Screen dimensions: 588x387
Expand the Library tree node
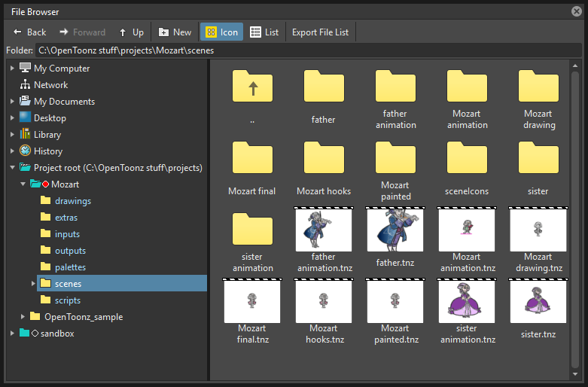pos(12,134)
